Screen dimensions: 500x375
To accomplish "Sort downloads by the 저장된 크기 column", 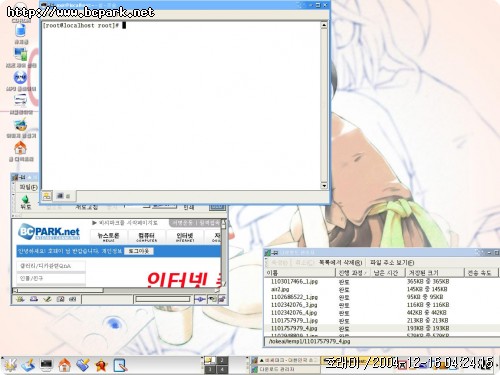I will [435, 273].
